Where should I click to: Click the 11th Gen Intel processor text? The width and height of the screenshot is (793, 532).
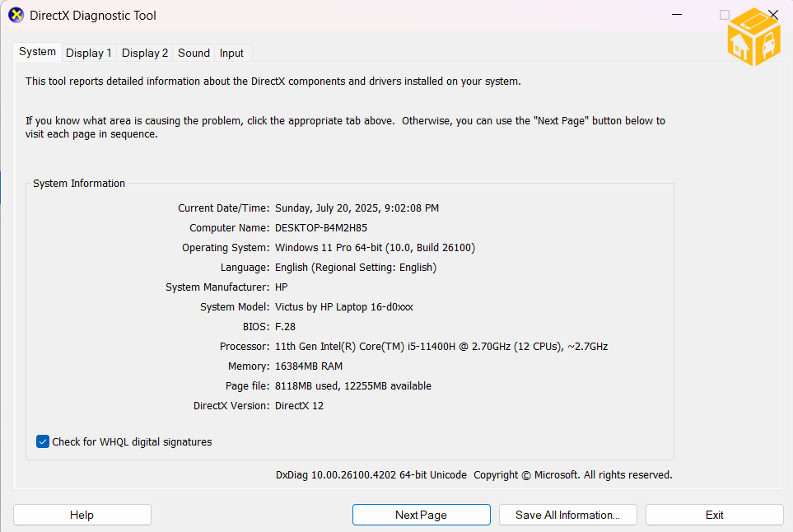(x=441, y=347)
